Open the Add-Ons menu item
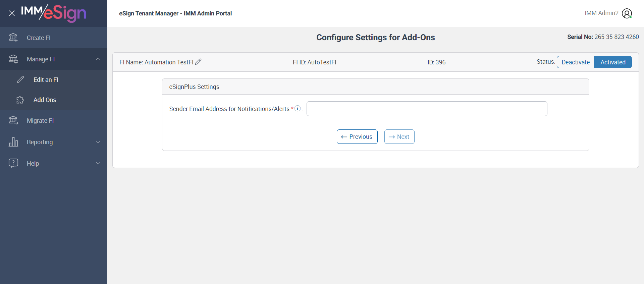 point(45,100)
